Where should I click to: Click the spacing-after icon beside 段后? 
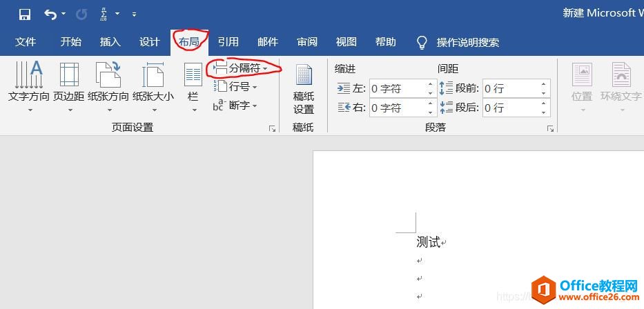[446, 108]
